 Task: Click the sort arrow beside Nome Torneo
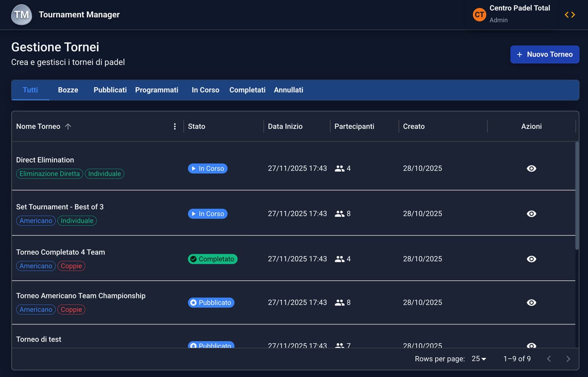tap(68, 127)
